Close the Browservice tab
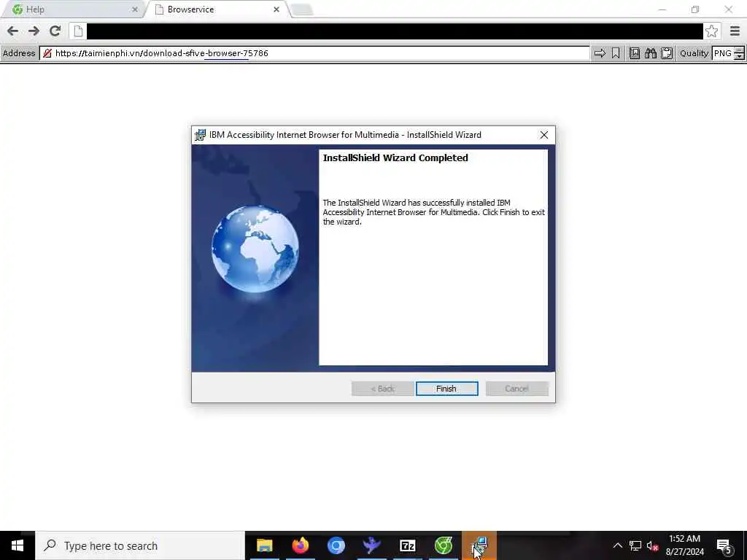Screen dimensions: 747x560 pos(276,9)
